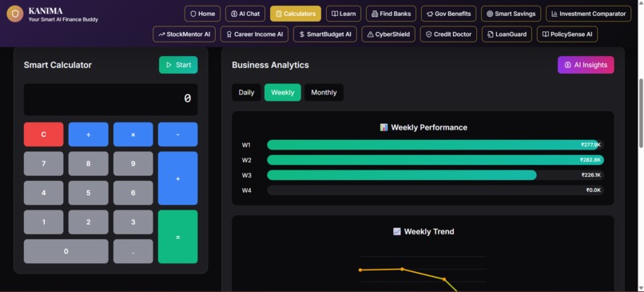Click the KANIMA shield logo

point(15,14)
